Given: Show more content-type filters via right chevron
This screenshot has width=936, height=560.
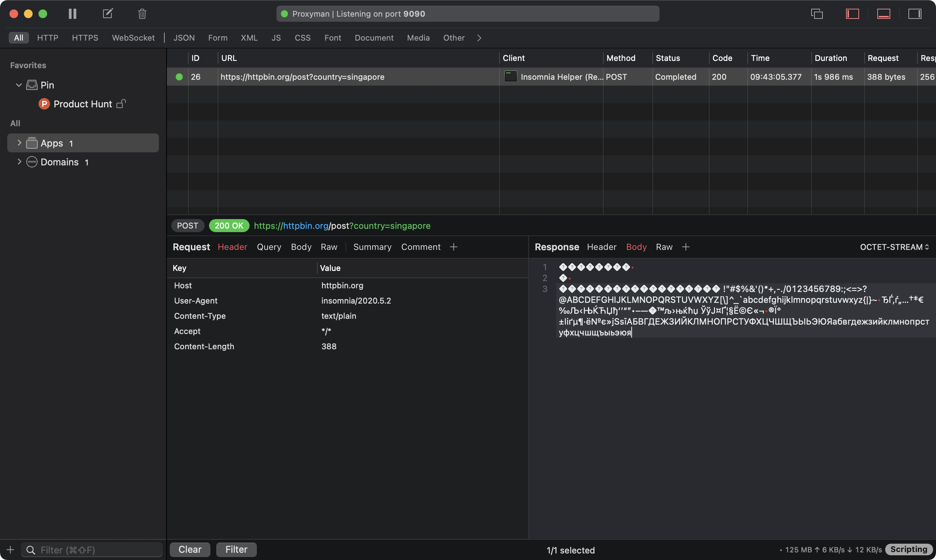Looking at the screenshot, I should 479,38.
